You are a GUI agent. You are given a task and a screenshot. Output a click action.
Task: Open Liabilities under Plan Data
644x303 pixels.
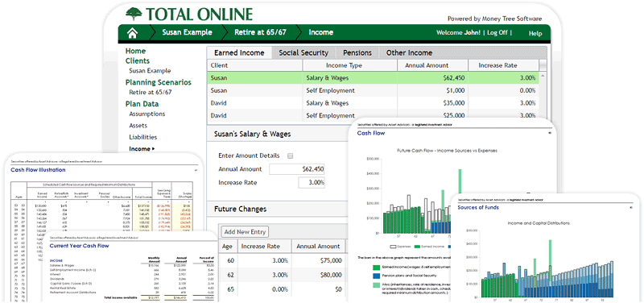tap(143, 137)
